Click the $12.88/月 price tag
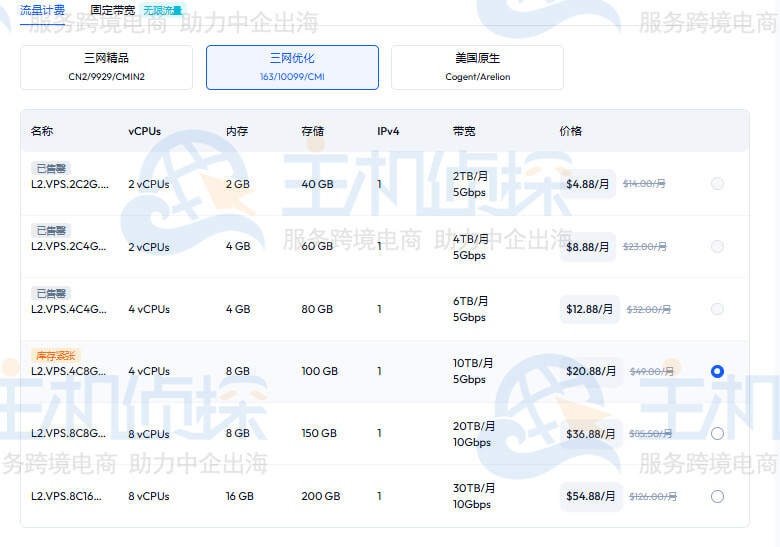This screenshot has height=547, width=780. coord(589,309)
